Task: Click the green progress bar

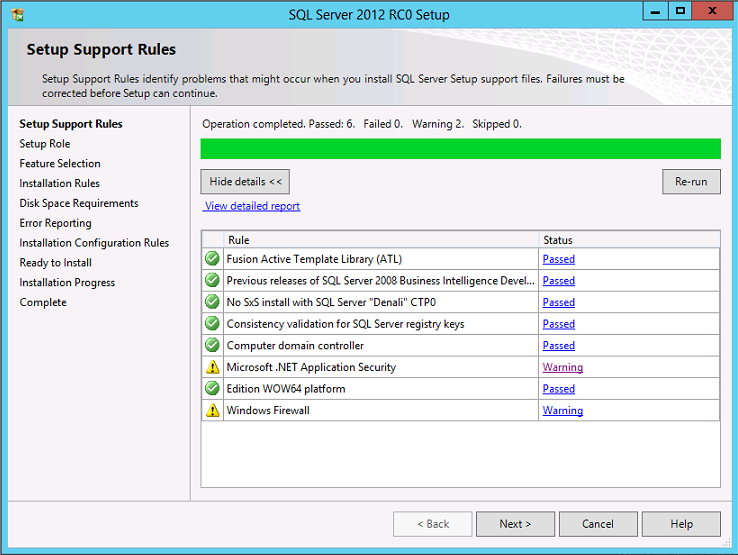Action: 460,149
